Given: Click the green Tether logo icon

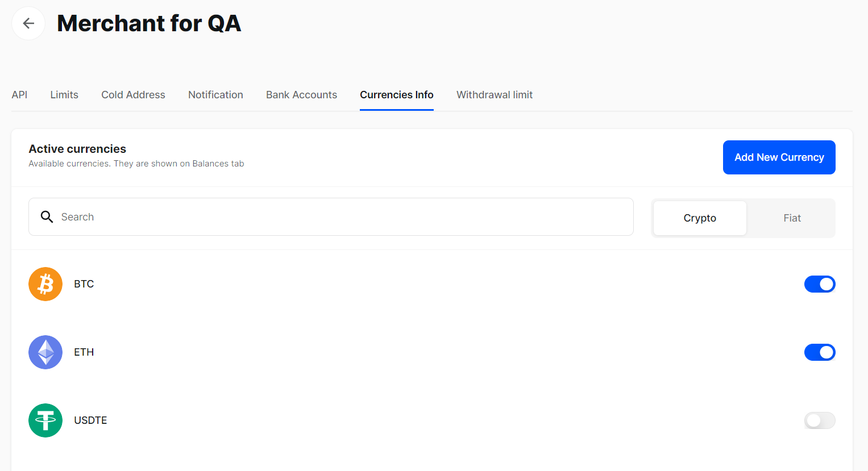Looking at the screenshot, I should pos(45,420).
